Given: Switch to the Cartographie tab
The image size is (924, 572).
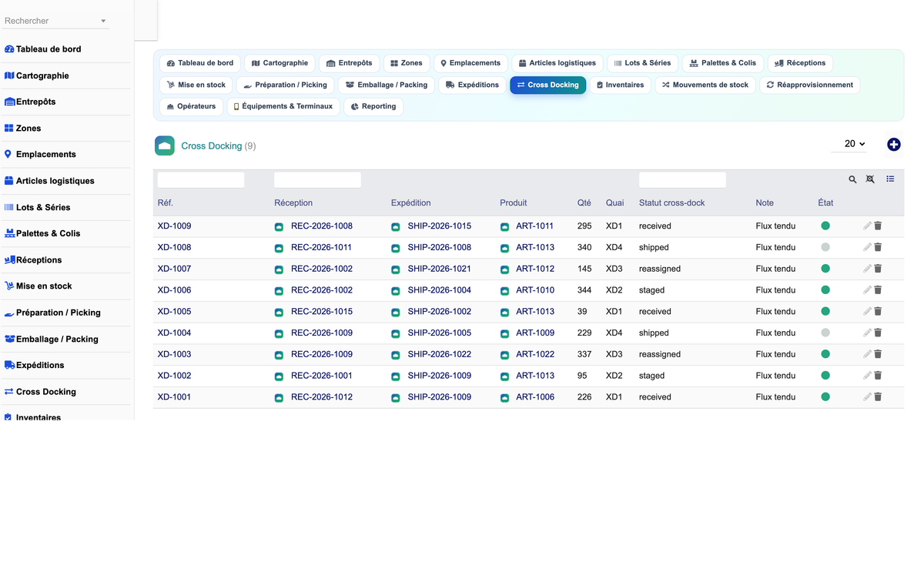Looking at the screenshot, I should click(280, 63).
